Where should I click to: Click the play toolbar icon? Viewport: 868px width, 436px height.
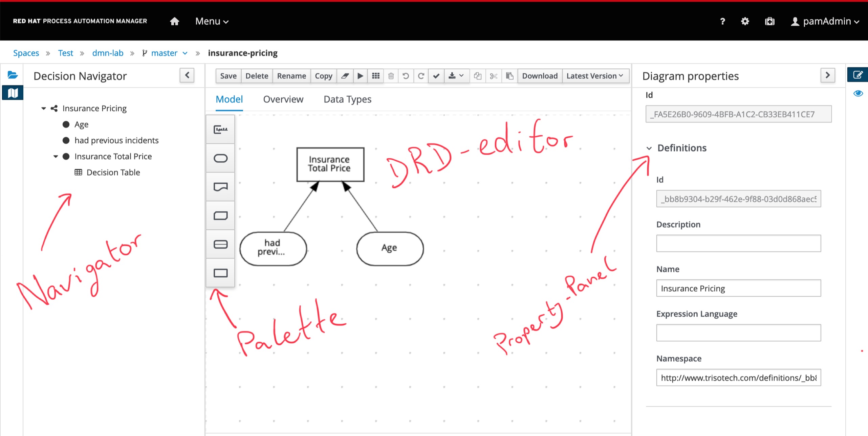point(361,76)
